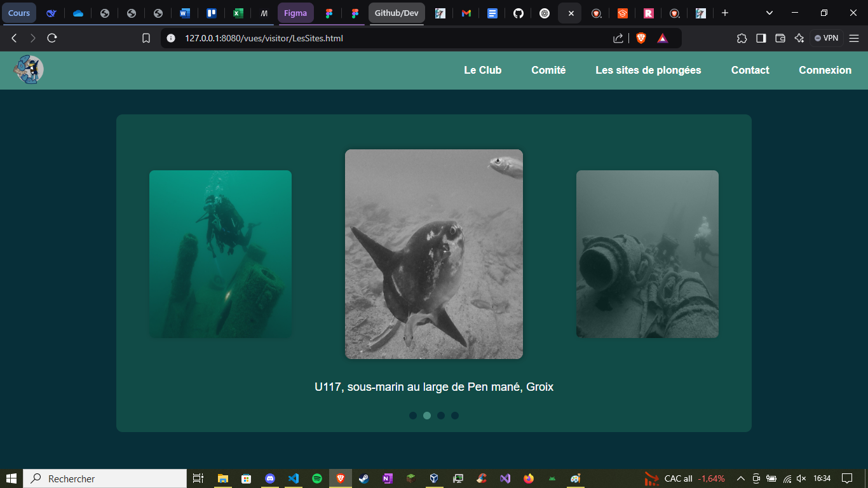Switch to the Figma browser tab
868x488 pixels.
(x=295, y=12)
